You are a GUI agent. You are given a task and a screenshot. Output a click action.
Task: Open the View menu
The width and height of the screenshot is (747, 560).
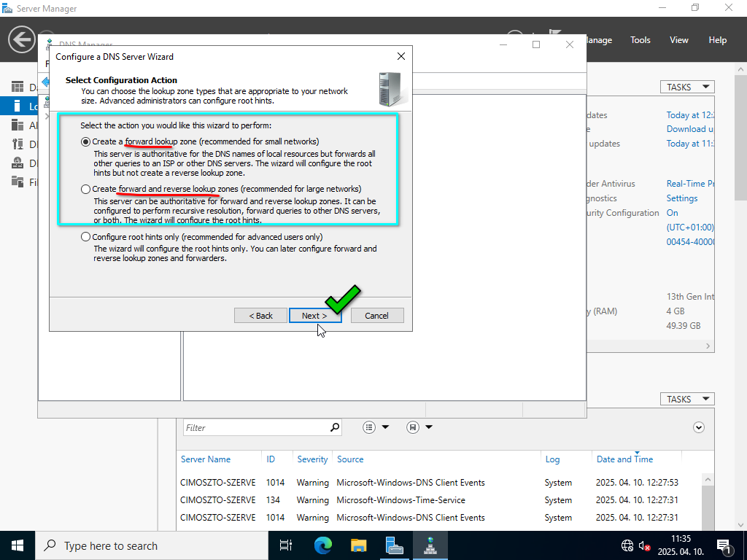pos(678,40)
